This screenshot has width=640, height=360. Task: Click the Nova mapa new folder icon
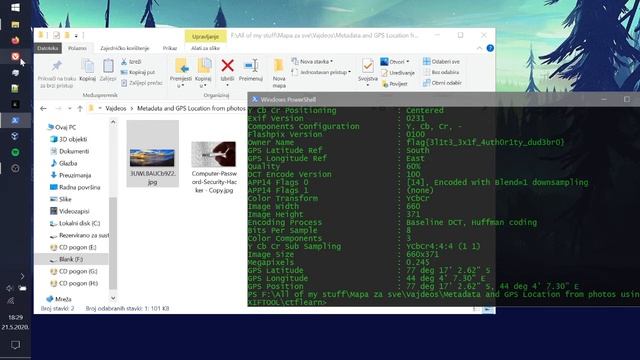[x=279, y=73]
